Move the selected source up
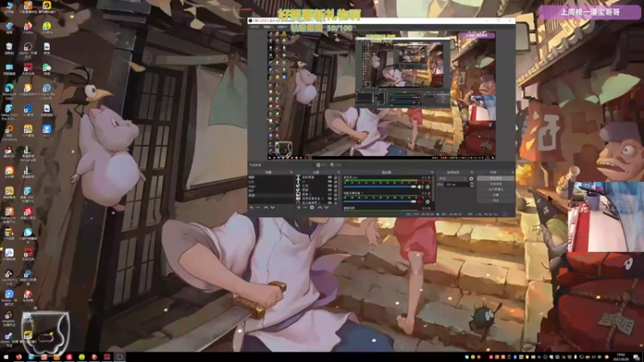The image size is (644, 362). click(x=320, y=208)
